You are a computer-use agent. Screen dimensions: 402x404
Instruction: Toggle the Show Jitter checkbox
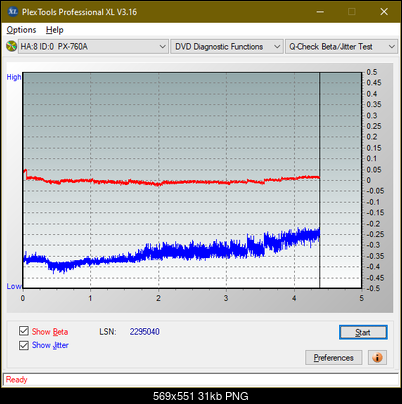(24, 345)
